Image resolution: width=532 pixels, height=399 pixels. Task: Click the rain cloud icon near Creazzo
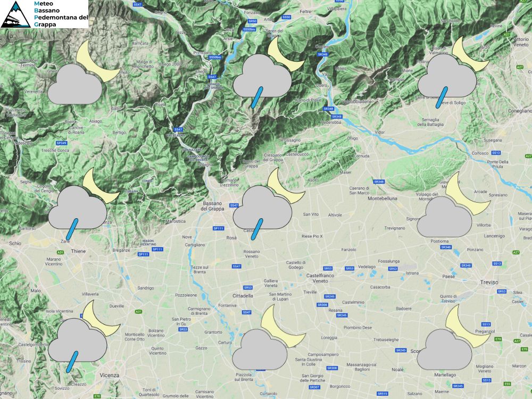(x=84, y=336)
